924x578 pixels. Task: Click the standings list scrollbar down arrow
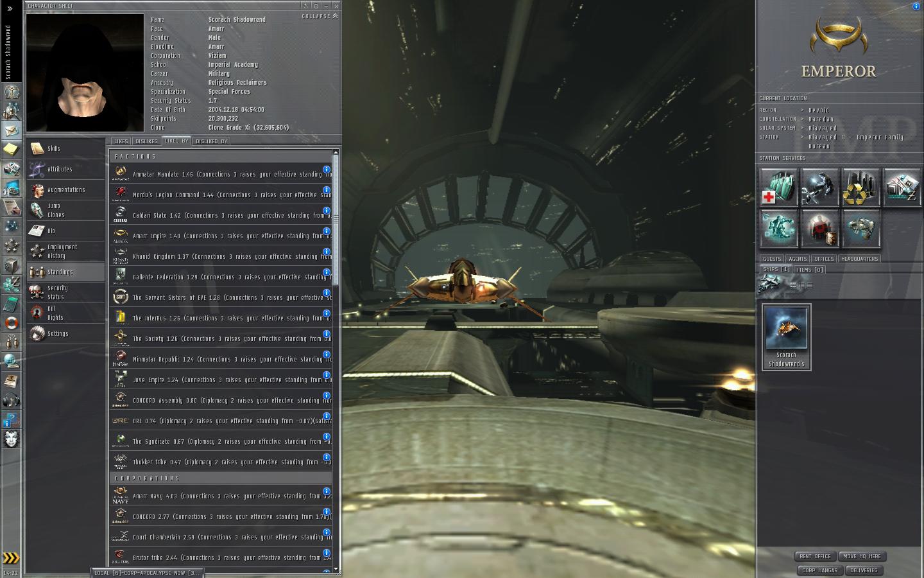point(335,569)
